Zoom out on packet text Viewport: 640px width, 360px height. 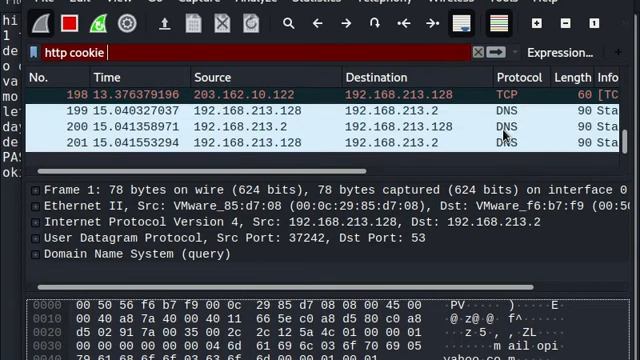pos(565,23)
